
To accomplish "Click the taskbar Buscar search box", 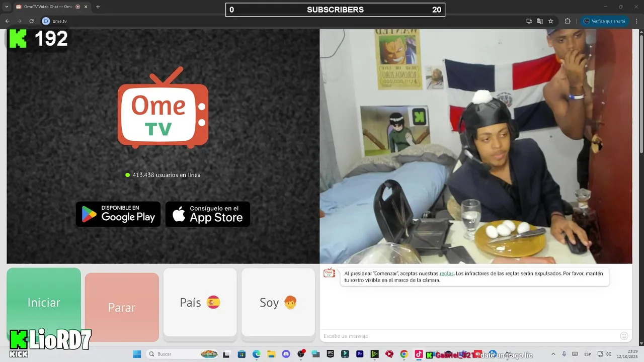I will 183,354.
